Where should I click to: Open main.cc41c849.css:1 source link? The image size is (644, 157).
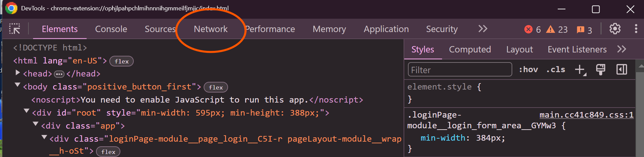tap(586, 115)
